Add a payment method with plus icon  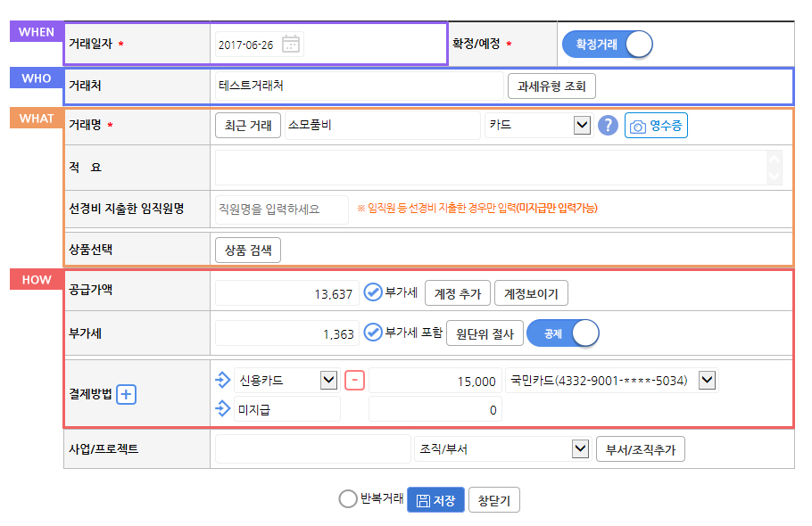point(127,394)
